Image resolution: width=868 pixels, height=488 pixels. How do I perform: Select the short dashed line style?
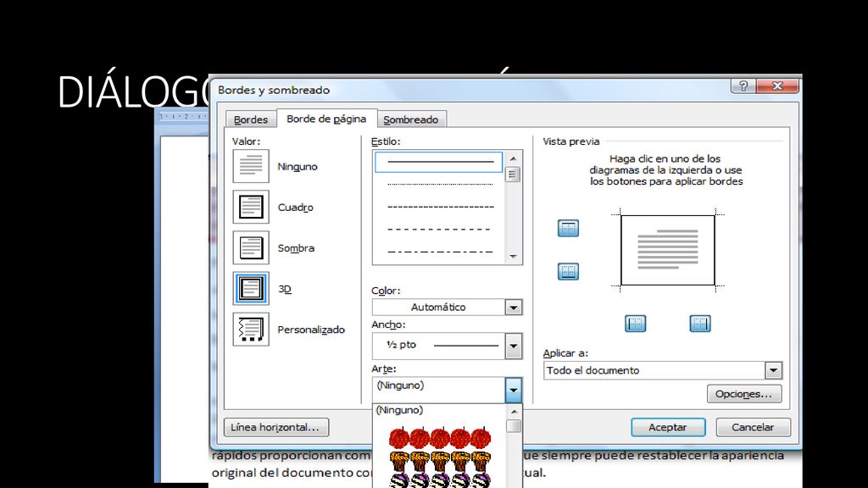point(439,207)
